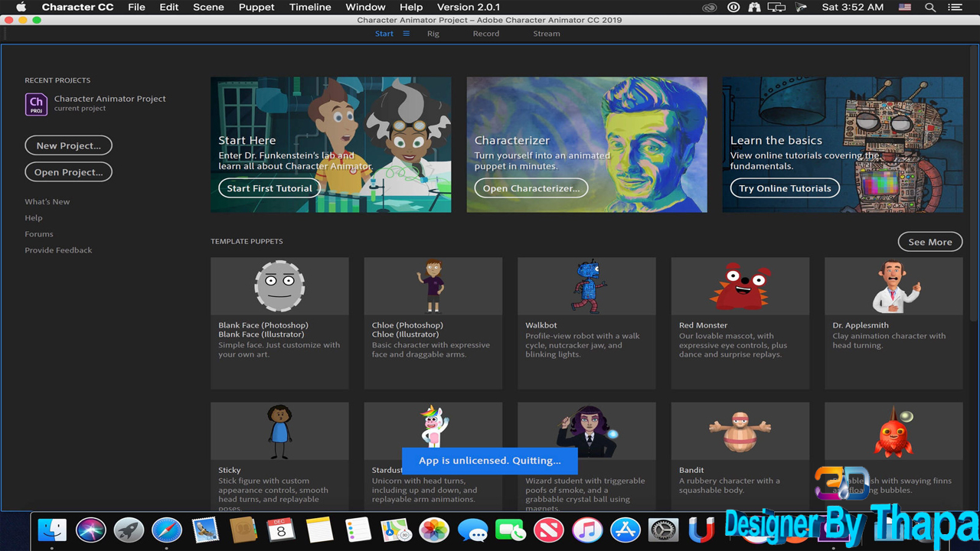980x551 pixels.
Task: Select the Blank Face puppet thumbnail
Action: tap(279, 286)
